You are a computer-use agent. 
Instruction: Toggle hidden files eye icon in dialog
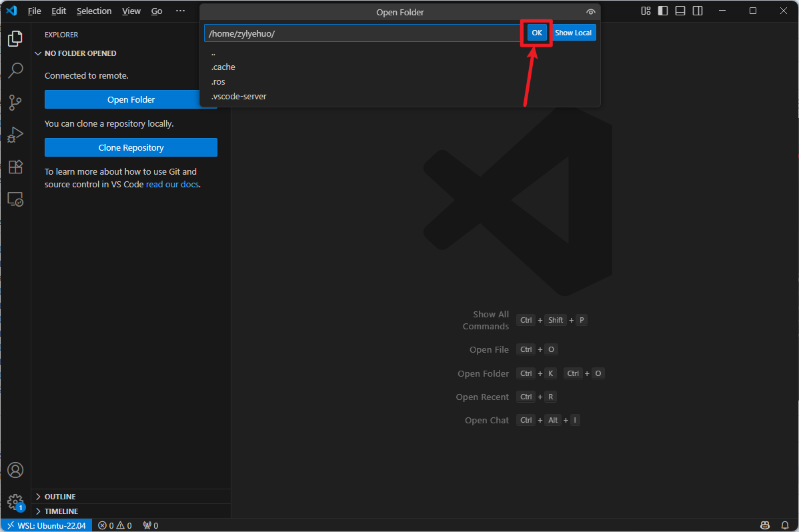tap(591, 12)
